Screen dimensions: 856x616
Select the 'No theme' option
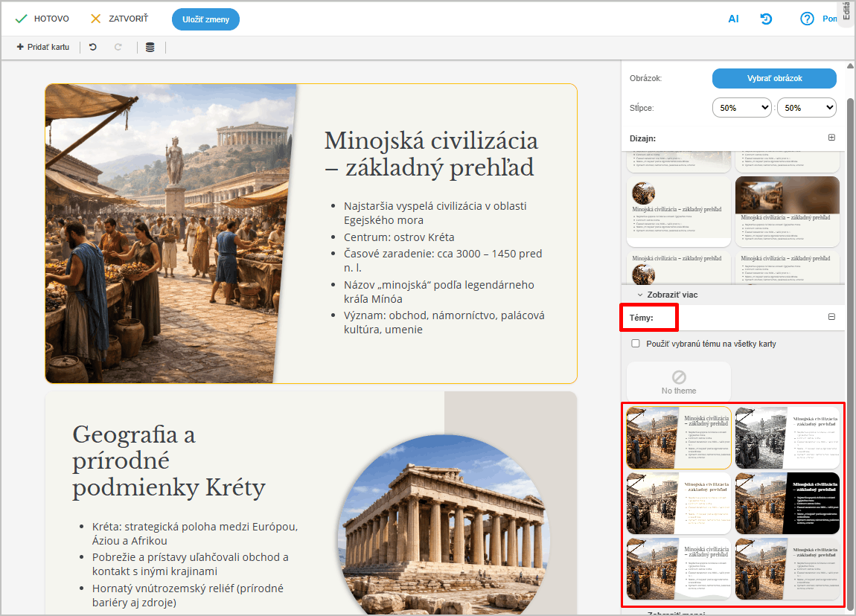pos(679,381)
